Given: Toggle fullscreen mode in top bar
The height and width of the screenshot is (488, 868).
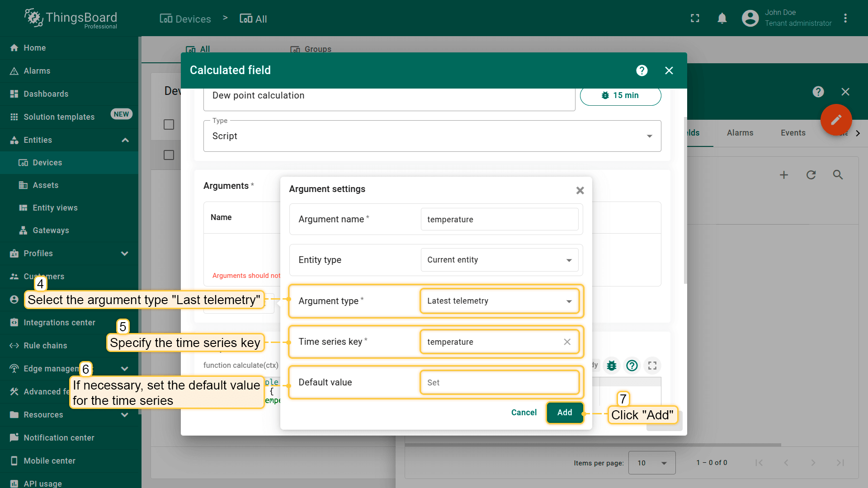Looking at the screenshot, I should click(695, 19).
